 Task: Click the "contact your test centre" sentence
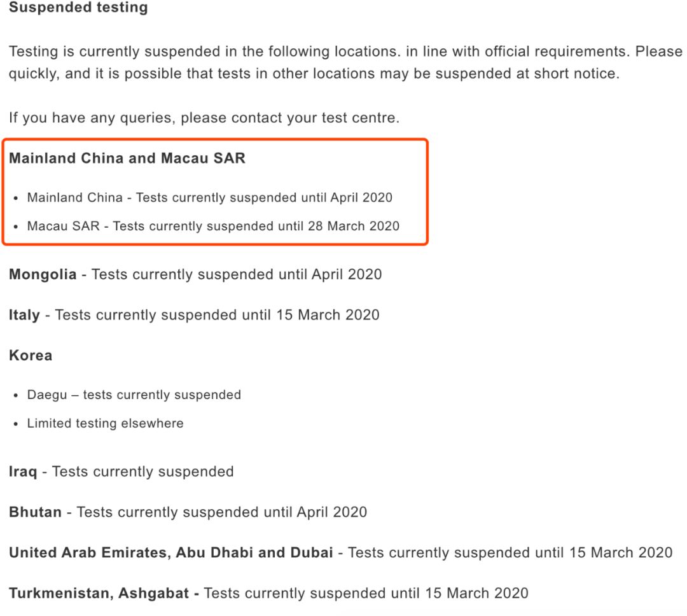click(x=204, y=118)
